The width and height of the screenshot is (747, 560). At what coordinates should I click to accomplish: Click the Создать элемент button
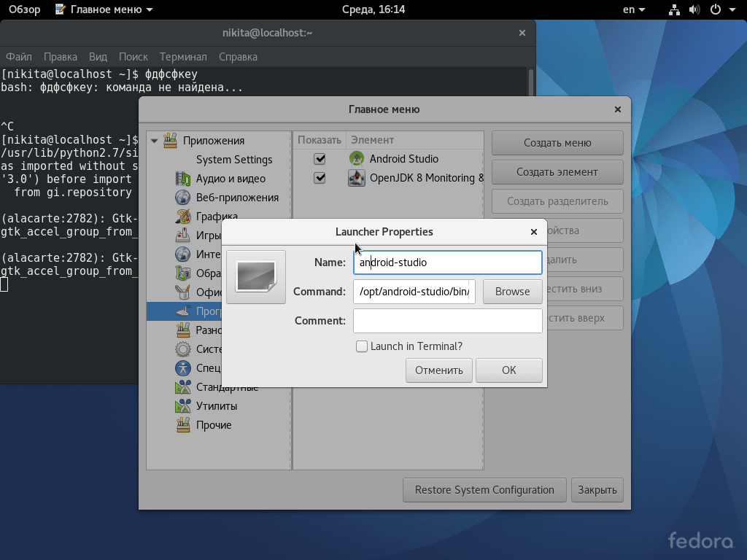(x=557, y=172)
